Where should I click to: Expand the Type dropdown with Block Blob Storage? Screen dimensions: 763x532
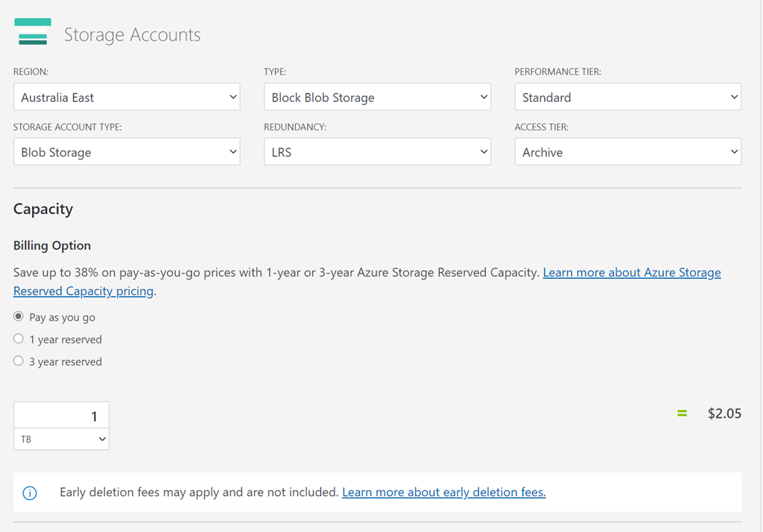pyautogui.click(x=377, y=98)
